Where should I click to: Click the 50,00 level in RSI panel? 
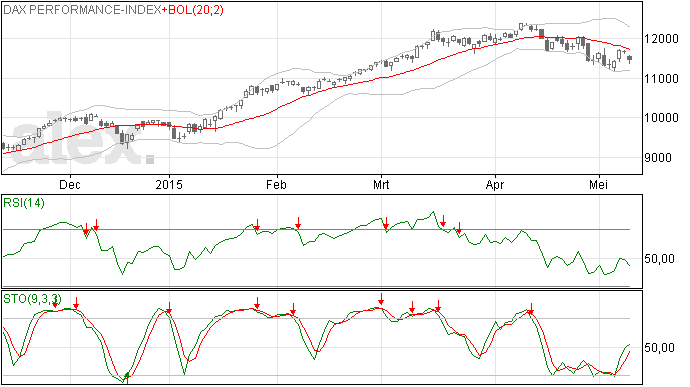(x=660, y=259)
